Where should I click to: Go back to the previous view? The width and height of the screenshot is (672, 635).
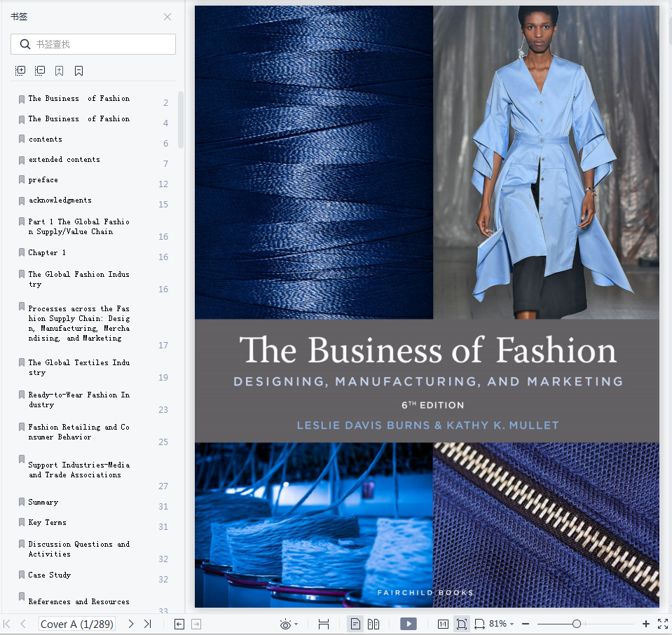(x=179, y=624)
